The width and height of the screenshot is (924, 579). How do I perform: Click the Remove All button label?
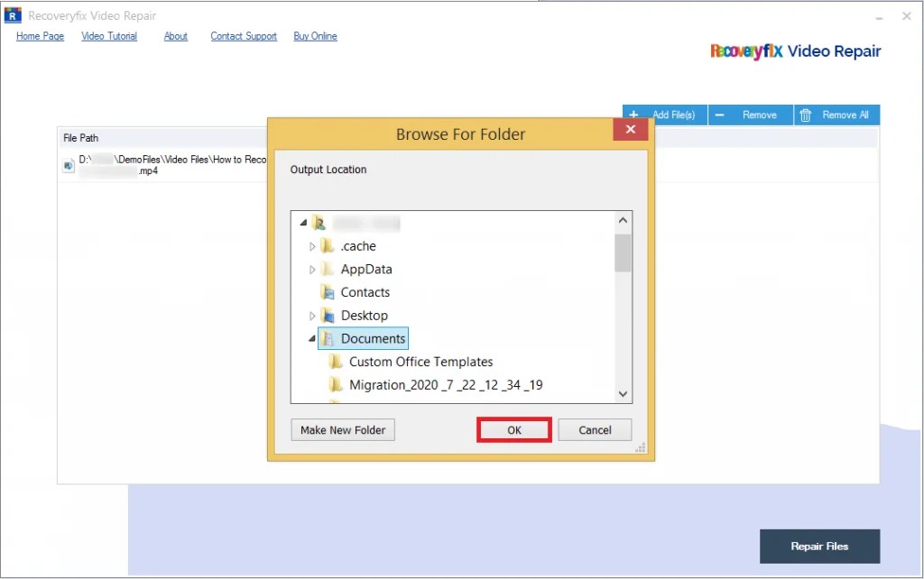845,115
